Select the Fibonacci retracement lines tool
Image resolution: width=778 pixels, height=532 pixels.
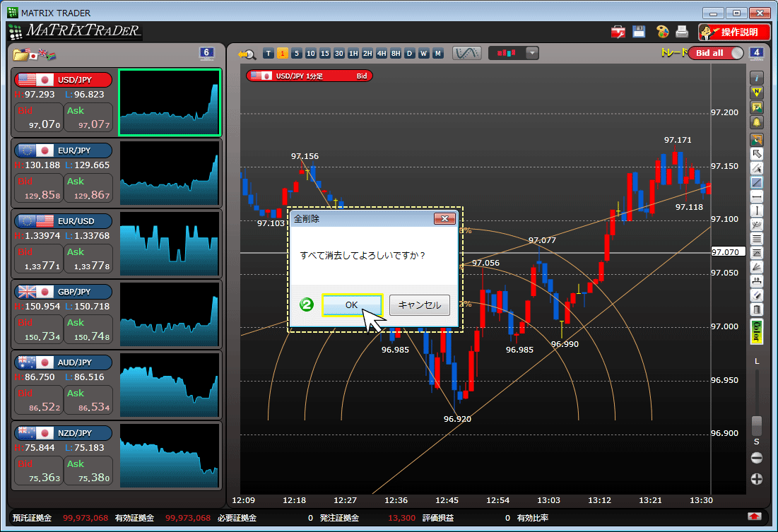757,240
